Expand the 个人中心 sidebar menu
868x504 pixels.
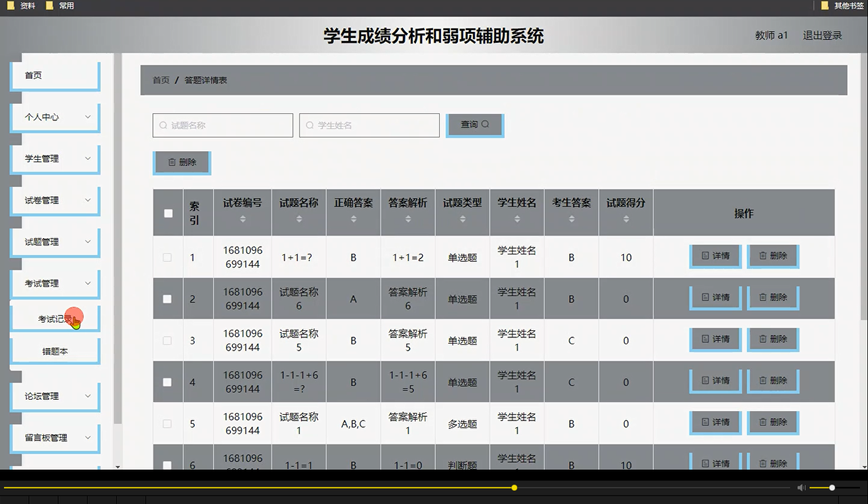[55, 117]
